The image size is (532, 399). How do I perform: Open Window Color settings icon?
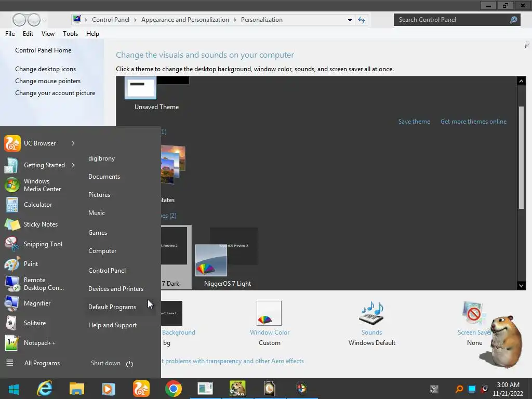click(x=269, y=313)
